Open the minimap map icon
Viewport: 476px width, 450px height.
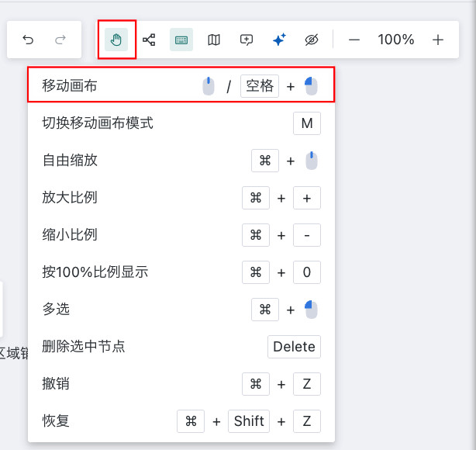click(214, 40)
